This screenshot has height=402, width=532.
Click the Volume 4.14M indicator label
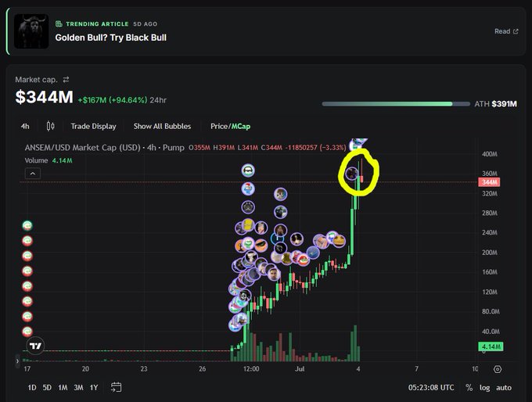click(x=49, y=160)
